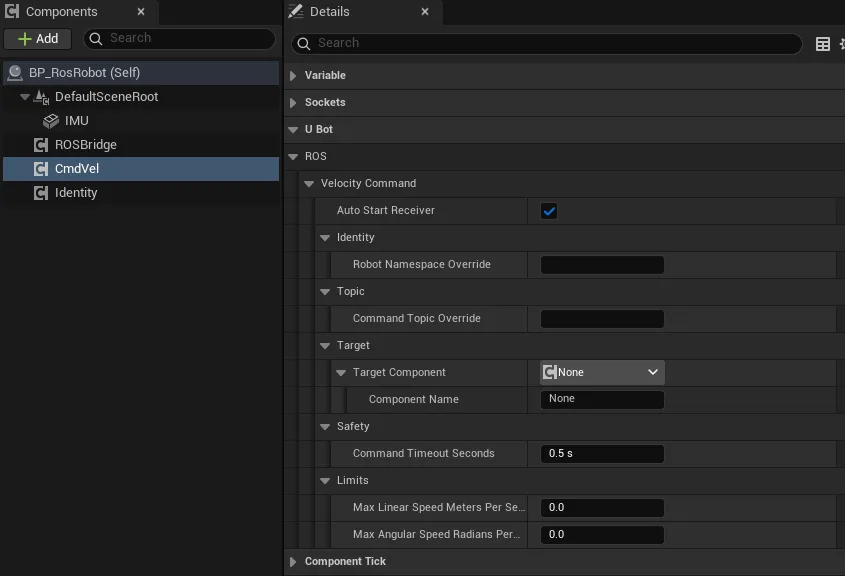Click the Command Timeout Seconds label
845x576 pixels.
[424, 454]
